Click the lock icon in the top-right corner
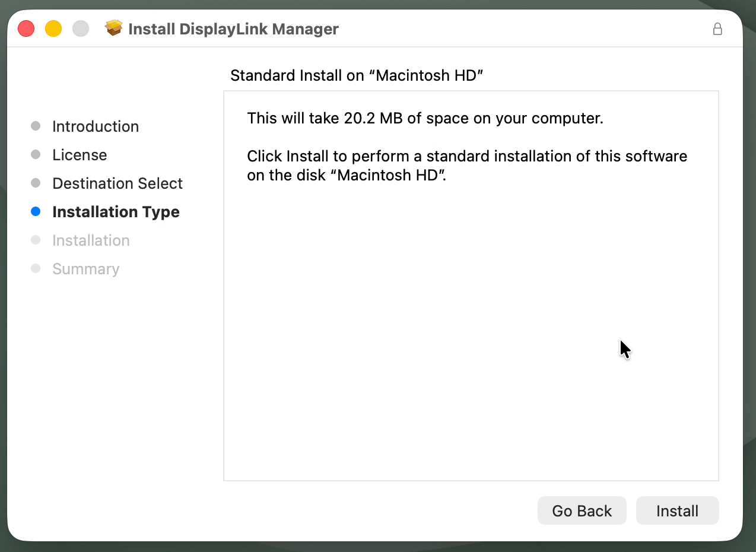 (x=717, y=28)
